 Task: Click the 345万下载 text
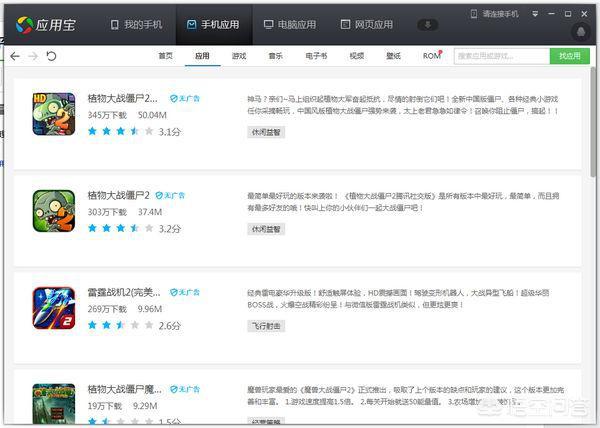(x=107, y=115)
